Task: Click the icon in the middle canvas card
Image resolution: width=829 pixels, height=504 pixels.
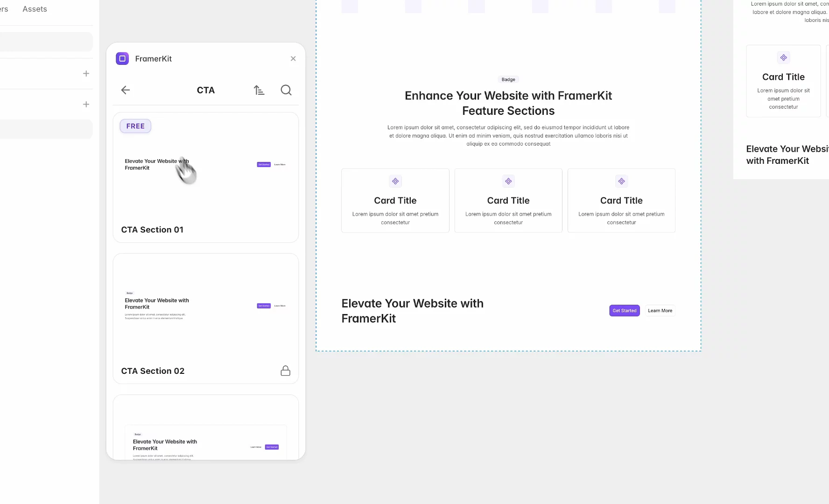Action: click(x=508, y=181)
